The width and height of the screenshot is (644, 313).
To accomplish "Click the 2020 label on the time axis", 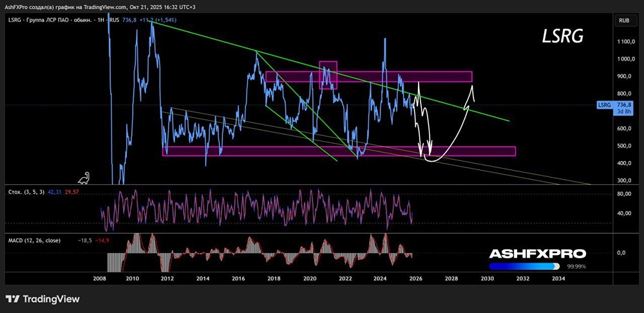I will point(309,278).
